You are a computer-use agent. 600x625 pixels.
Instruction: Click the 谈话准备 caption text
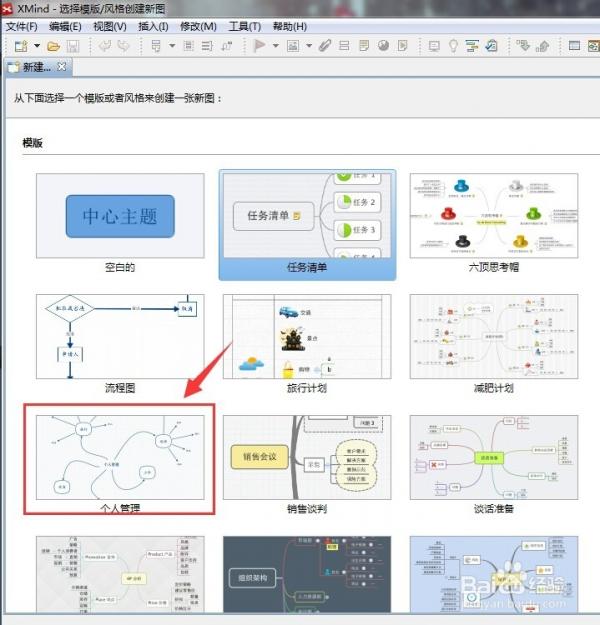tap(494, 509)
